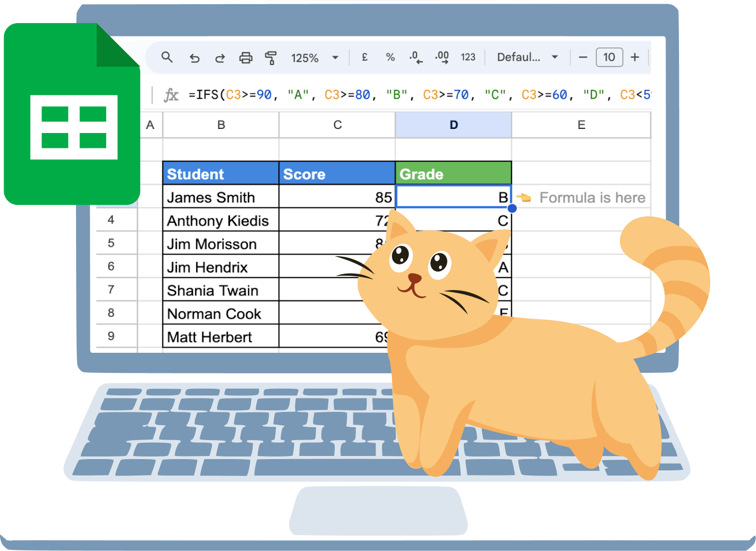
Task: Select column C header
Action: point(337,125)
